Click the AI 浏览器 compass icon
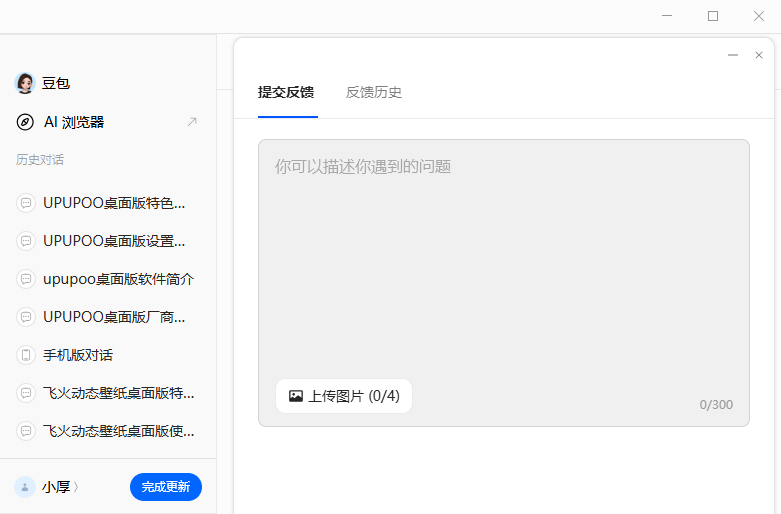This screenshot has width=781, height=514. 25,122
